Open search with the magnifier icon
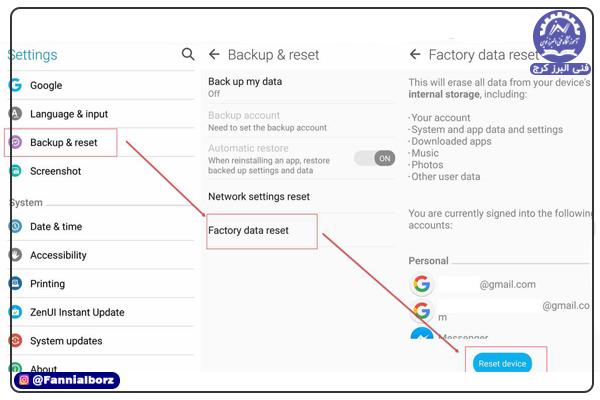 (x=188, y=54)
